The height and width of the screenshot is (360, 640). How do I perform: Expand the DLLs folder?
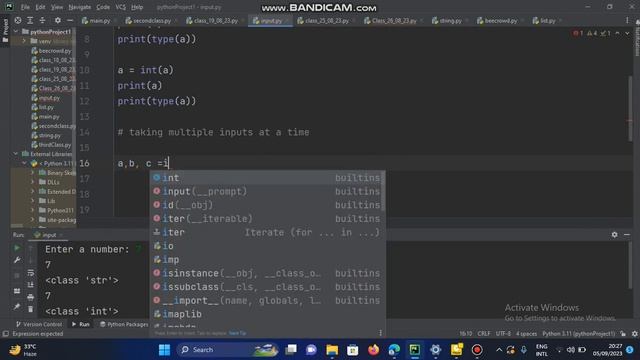tap(33, 182)
